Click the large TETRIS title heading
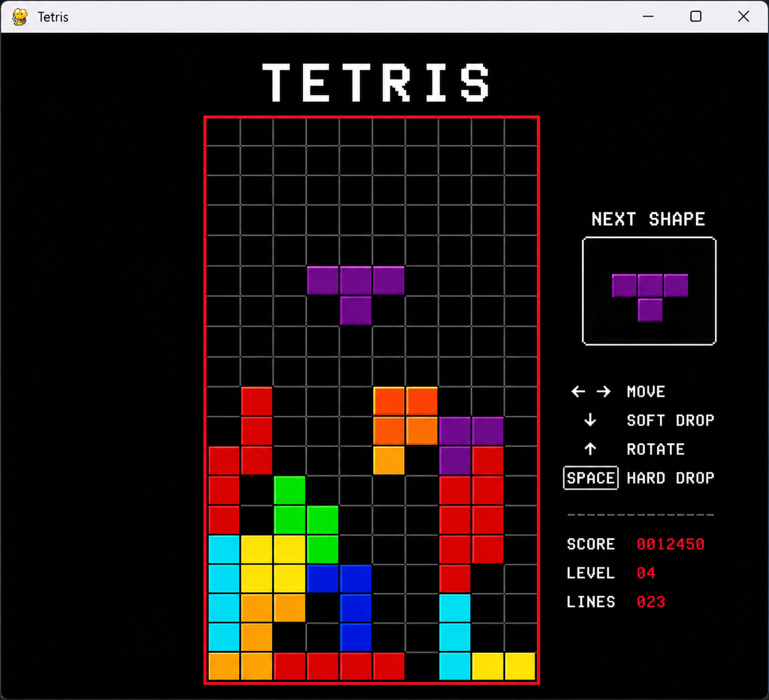 [x=376, y=82]
